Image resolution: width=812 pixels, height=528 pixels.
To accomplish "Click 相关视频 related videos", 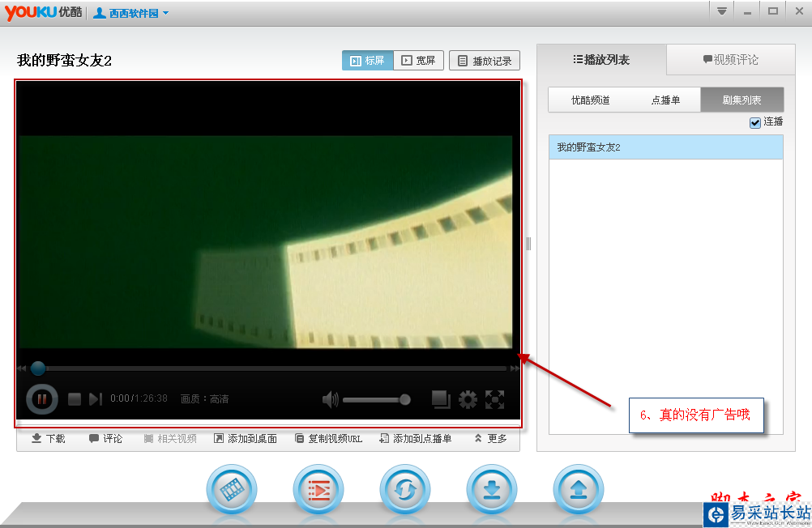I will [170, 438].
